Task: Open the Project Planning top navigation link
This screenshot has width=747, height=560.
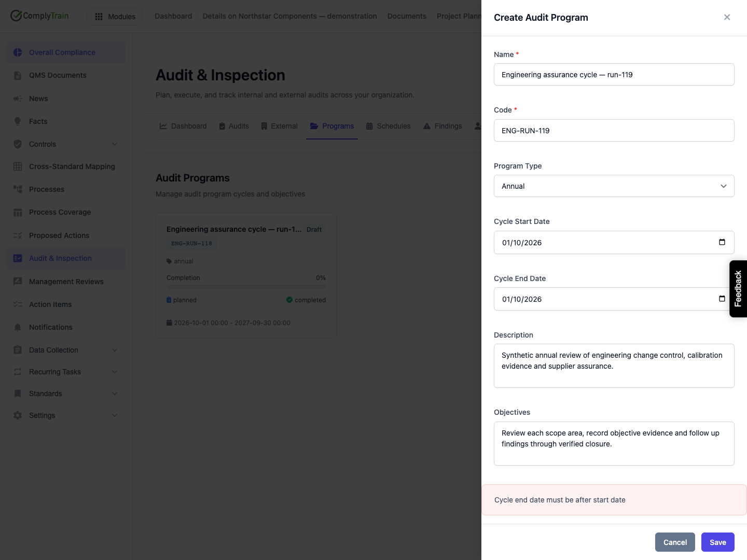Action: [459, 16]
